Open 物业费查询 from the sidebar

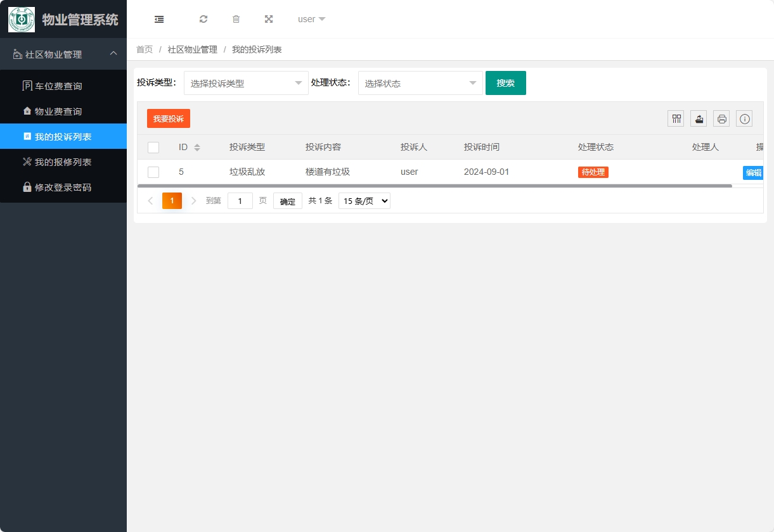coord(63,111)
